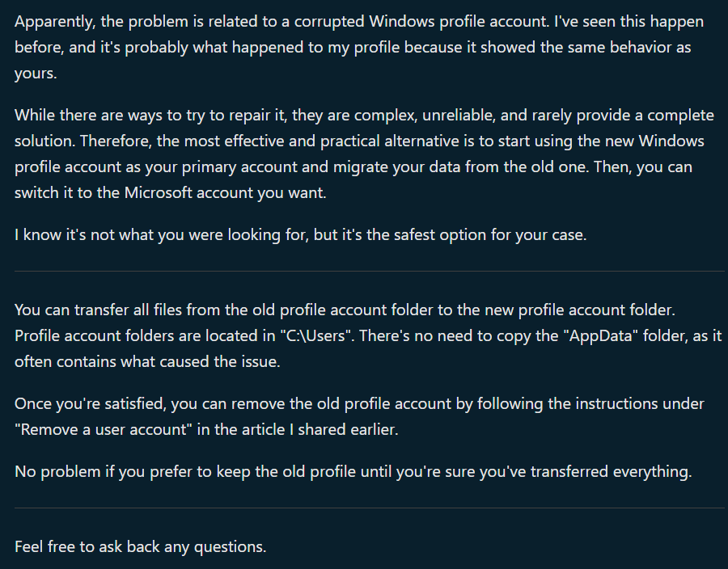The image size is (728, 569).
Task: Click the sentence beginning "Once you're satisfied"
Action: click(359, 417)
